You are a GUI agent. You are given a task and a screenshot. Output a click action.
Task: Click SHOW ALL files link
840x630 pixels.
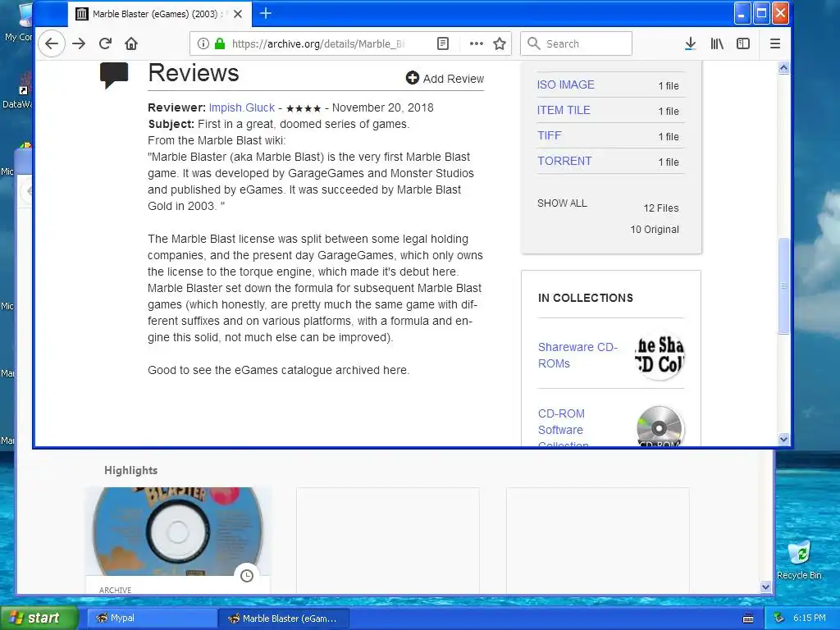coord(562,203)
